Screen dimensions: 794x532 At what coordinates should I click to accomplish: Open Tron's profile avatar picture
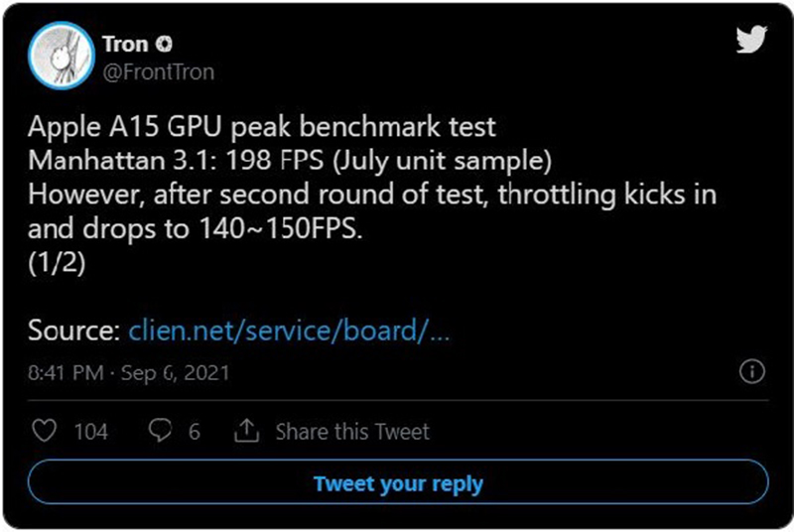(62, 57)
